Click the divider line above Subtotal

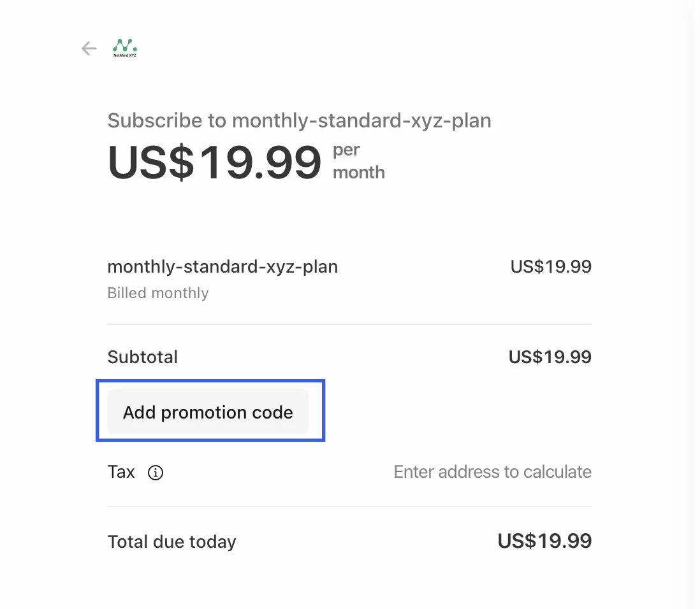[349, 324]
